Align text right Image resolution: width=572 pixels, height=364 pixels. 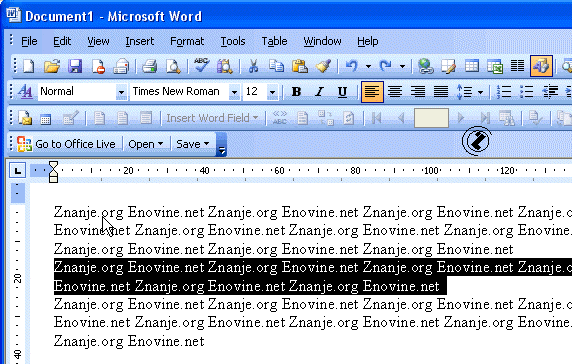pyautogui.click(x=418, y=92)
